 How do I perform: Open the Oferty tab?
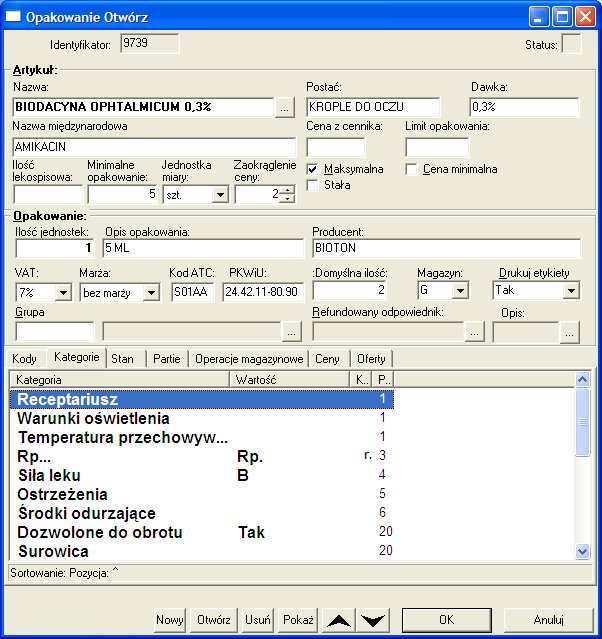tap(371, 359)
